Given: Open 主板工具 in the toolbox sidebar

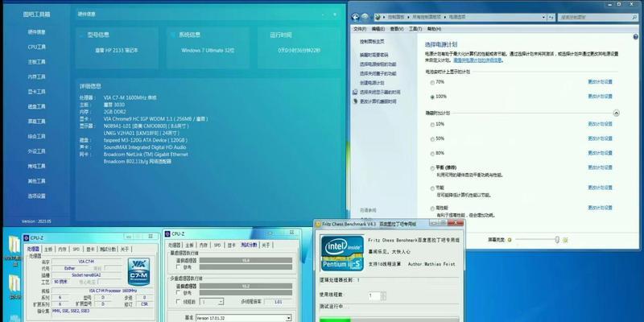Looking at the screenshot, I should coord(36,62).
